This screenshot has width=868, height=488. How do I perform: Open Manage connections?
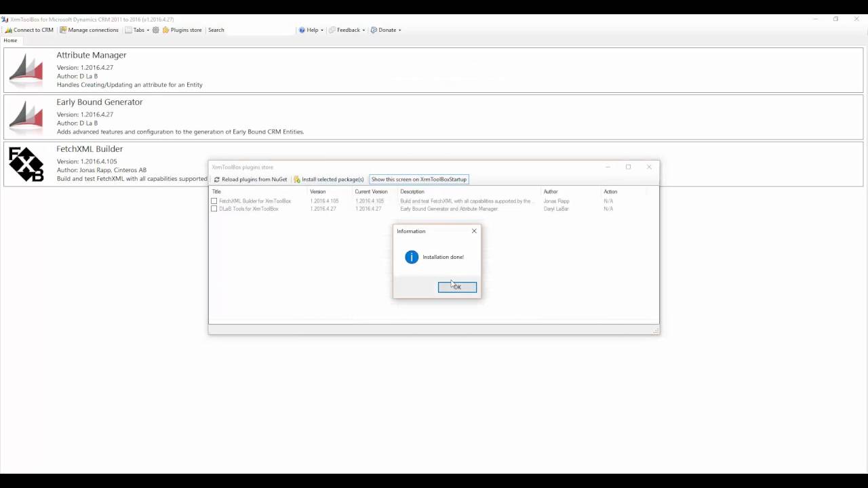(89, 30)
